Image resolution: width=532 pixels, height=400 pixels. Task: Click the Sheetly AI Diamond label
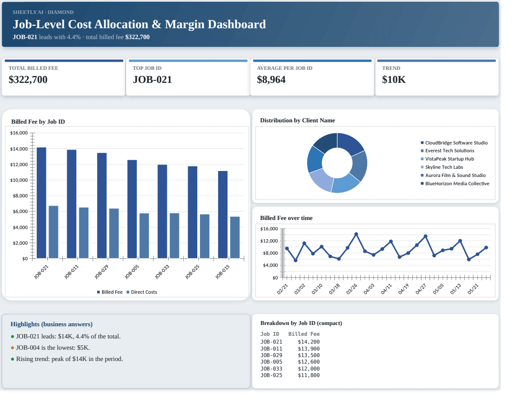(x=43, y=12)
